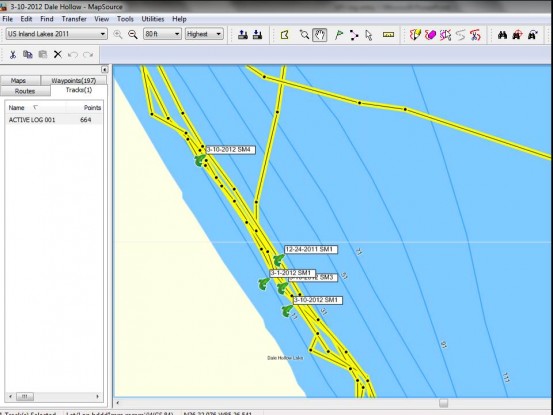Select the Track Divide scissors tool
The height and width of the screenshot is (415, 553).
pyautogui.click(x=475, y=35)
